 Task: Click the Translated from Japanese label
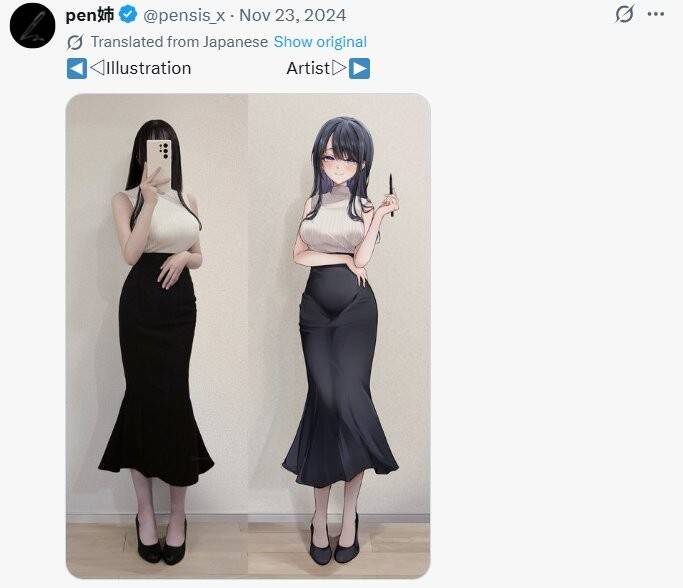(179, 42)
